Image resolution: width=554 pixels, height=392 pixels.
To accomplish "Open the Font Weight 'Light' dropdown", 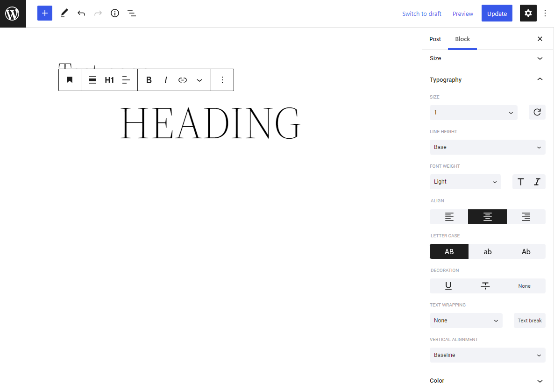I will [465, 182].
